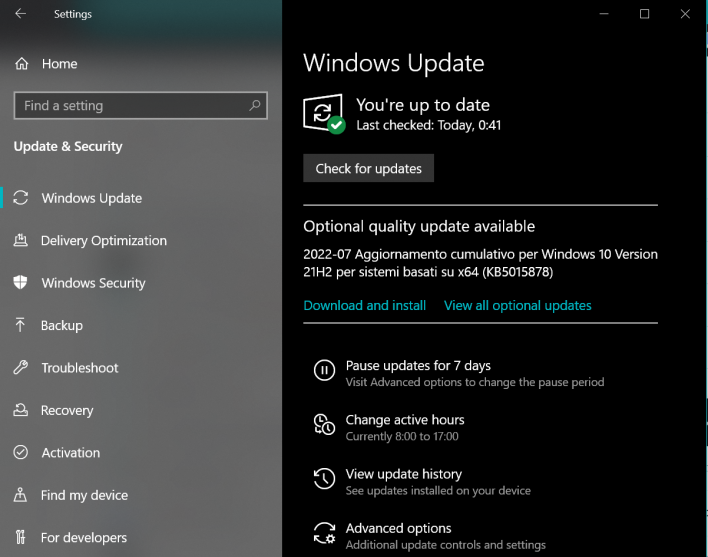Click the Recovery icon

[x=20, y=410]
